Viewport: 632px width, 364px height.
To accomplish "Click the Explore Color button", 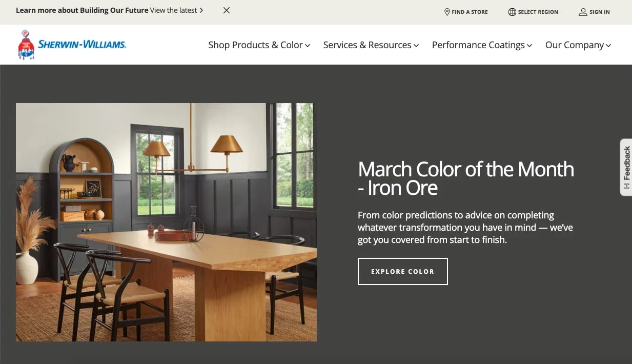I will 402,271.
